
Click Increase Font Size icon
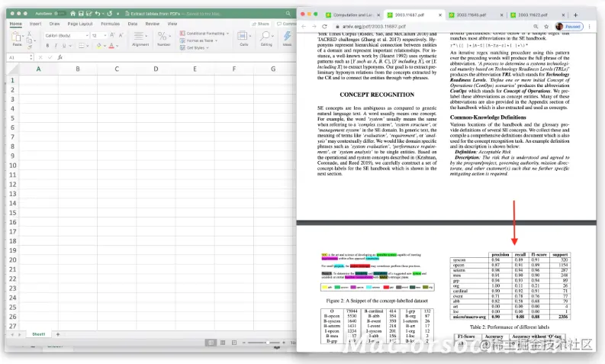[x=112, y=35]
